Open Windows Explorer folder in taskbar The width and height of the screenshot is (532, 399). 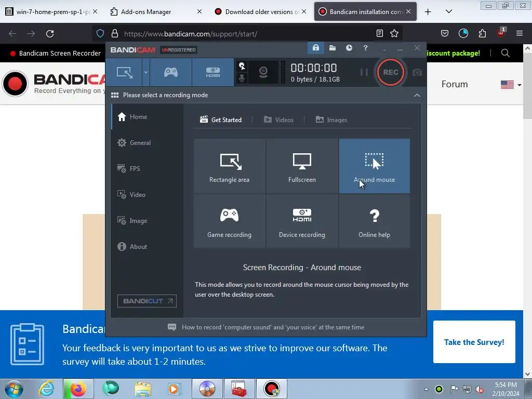pos(143,389)
